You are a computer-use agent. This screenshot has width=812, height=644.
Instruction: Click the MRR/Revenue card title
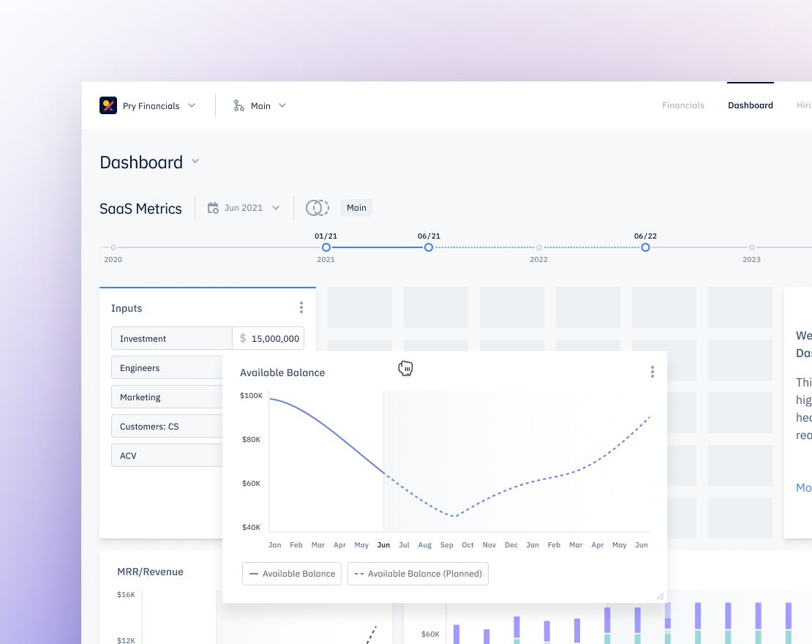pos(150,572)
